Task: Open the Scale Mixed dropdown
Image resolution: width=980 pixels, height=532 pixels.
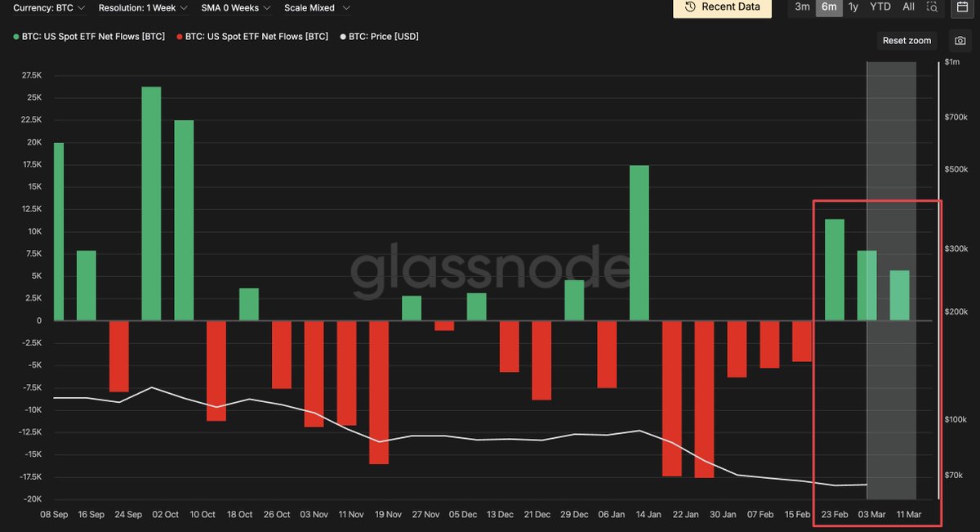Action: pos(317,7)
